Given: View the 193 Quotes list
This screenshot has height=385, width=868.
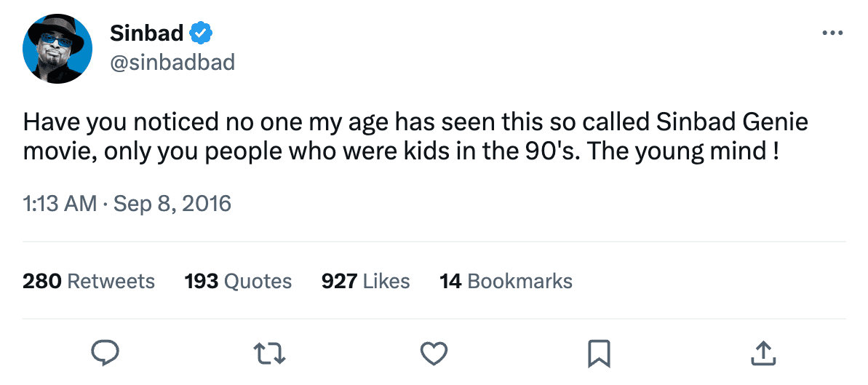Looking at the screenshot, I should [238, 281].
